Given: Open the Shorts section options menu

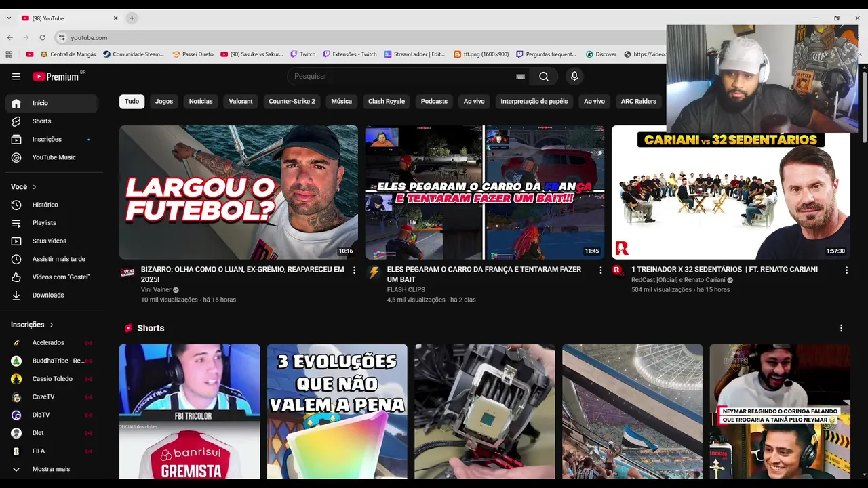Looking at the screenshot, I should (842, 328).
